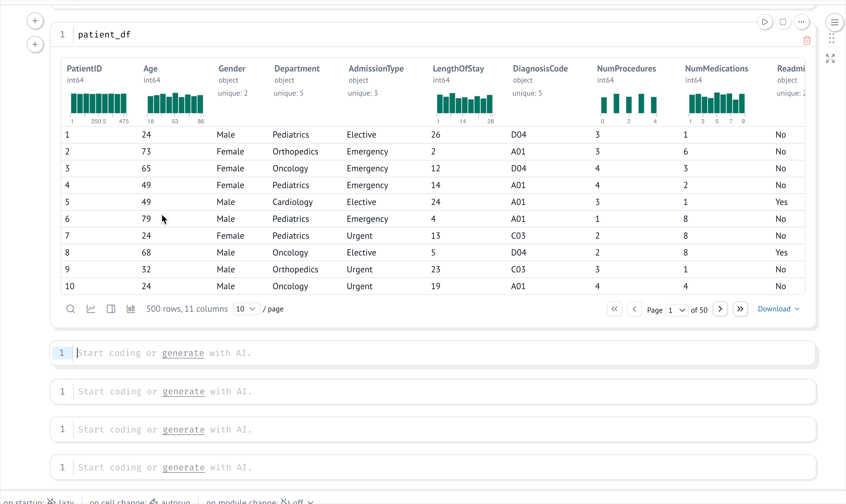Toggle the row viewer panel icon
This screenshot has height=504, width=846.
coord(111,309)
